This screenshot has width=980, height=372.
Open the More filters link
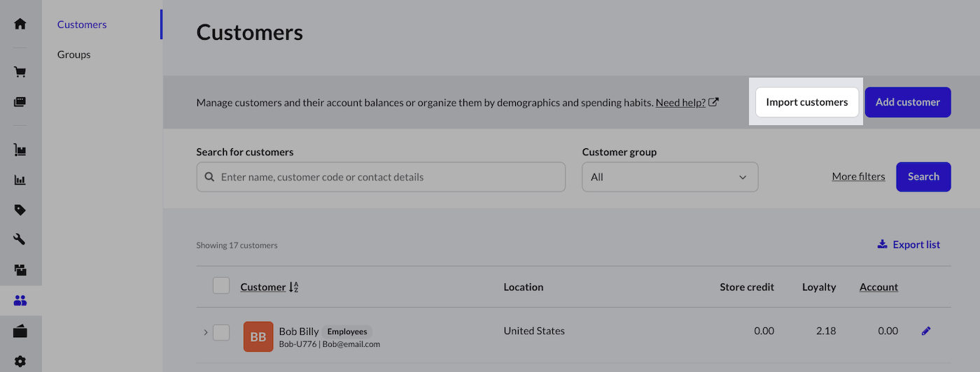click(858, 177)
